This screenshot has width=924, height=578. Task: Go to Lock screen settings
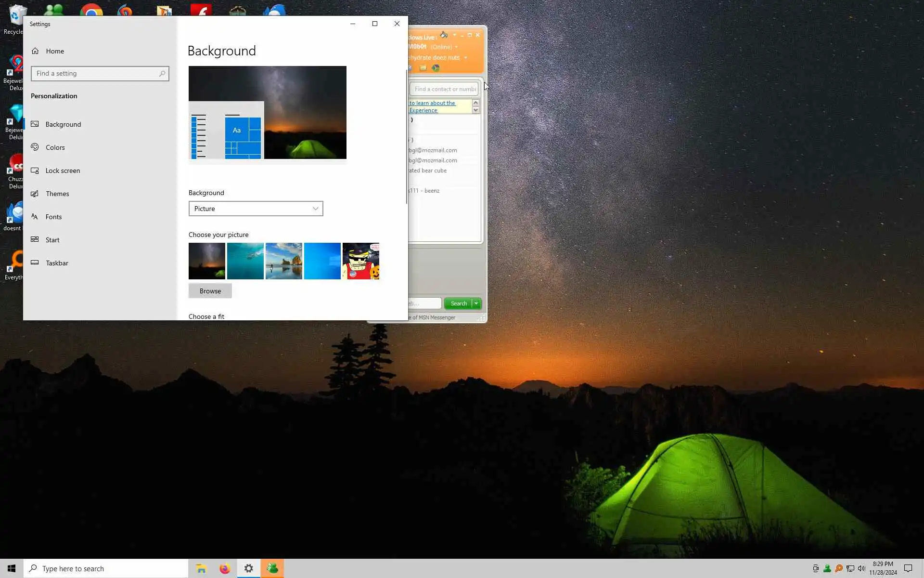(x=63, y=171)
